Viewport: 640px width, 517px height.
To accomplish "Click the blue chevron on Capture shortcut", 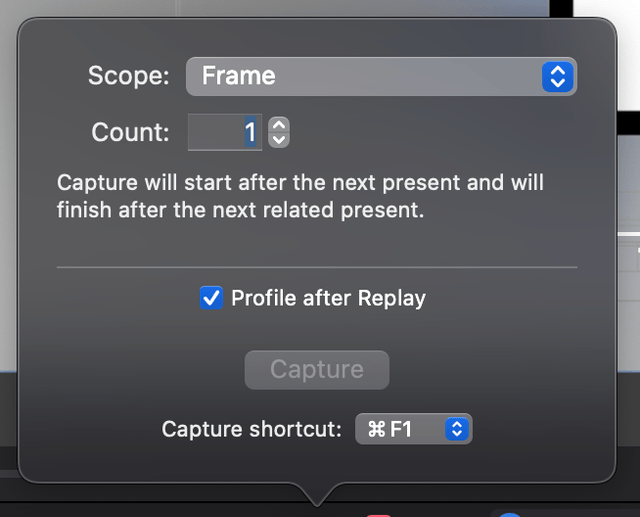I will [457, 429].
